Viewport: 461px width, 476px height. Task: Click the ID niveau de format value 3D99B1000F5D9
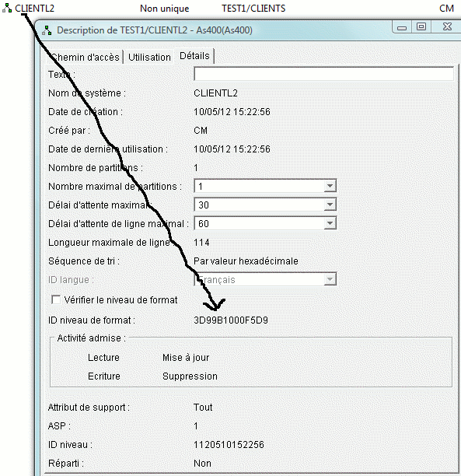[231, 320]
